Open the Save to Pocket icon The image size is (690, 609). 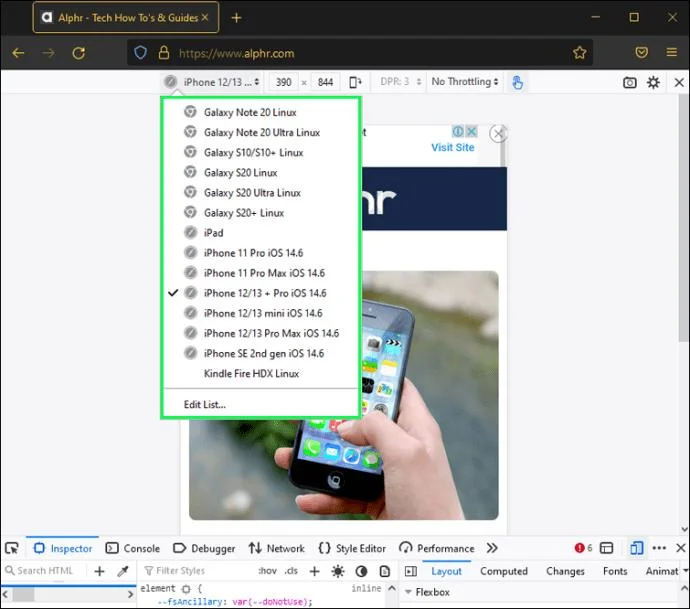pos(642,53)
